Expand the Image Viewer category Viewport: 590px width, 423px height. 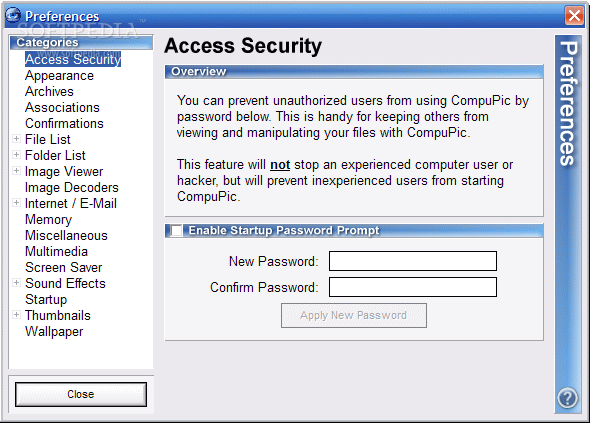tap(16, 171)
